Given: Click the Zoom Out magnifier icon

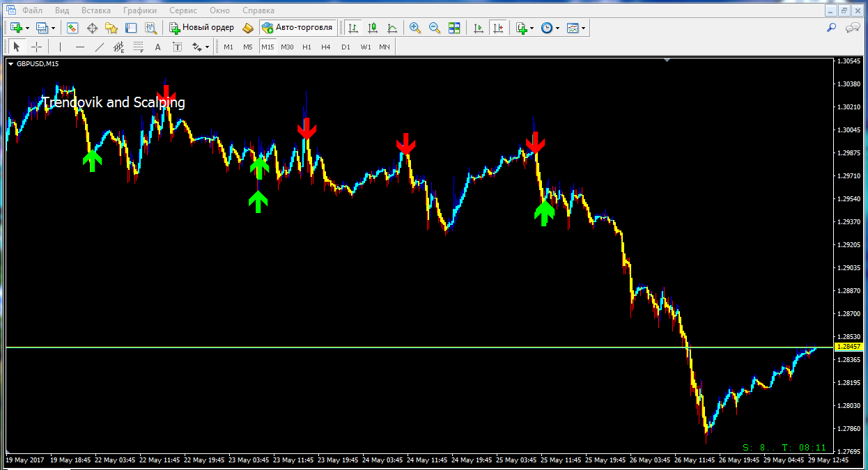Looking at the screenshot, I should point(435,28).
